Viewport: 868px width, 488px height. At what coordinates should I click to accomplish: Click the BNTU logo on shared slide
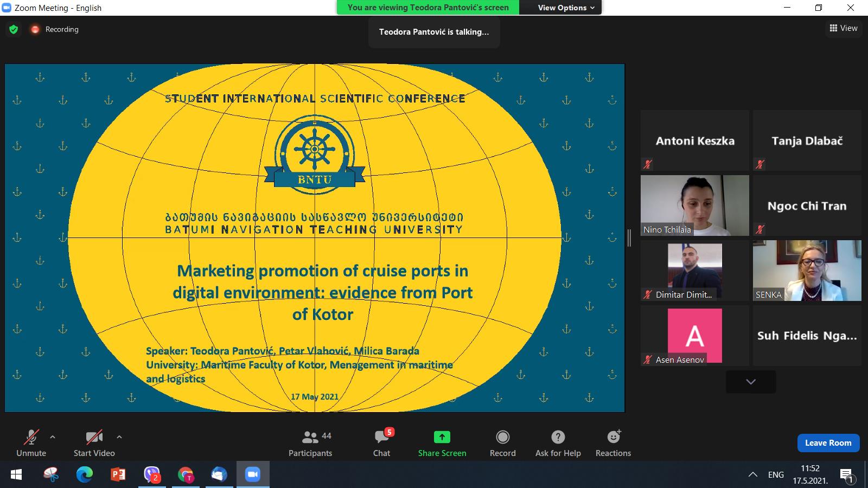point(315,154)
